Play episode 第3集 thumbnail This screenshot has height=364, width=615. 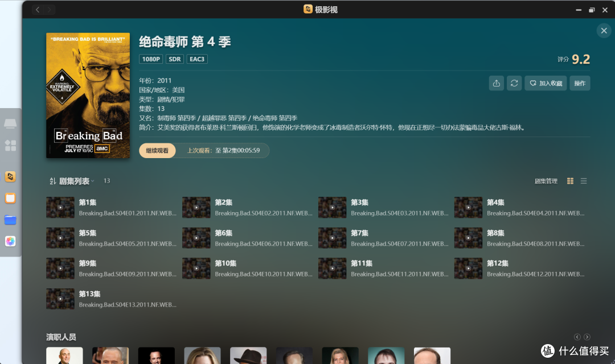pos(332,207)
